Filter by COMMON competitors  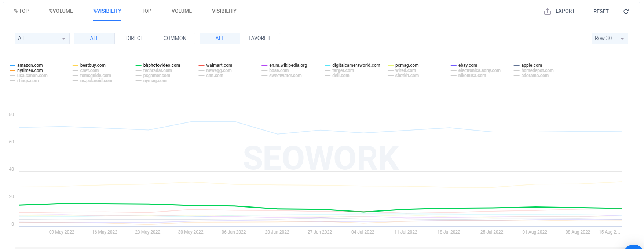(x=175, y=39)
